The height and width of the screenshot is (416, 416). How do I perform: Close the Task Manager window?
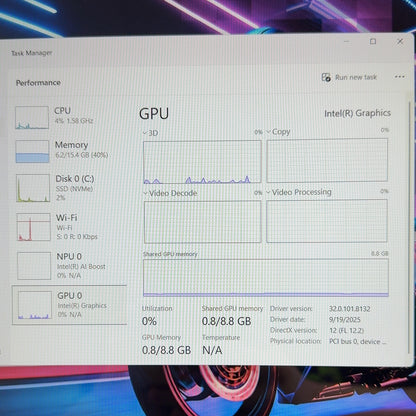400,41
